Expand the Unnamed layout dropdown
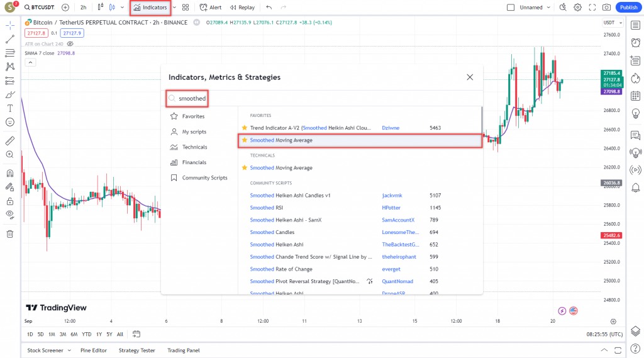The height and width of the screenshot is (358, 644). (x=548, y=8)
